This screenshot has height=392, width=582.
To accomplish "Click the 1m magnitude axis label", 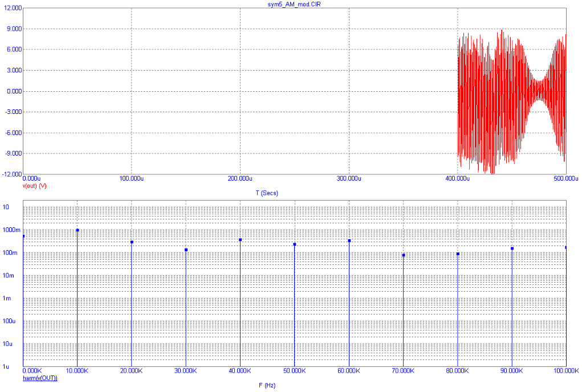I will point(7,298).
